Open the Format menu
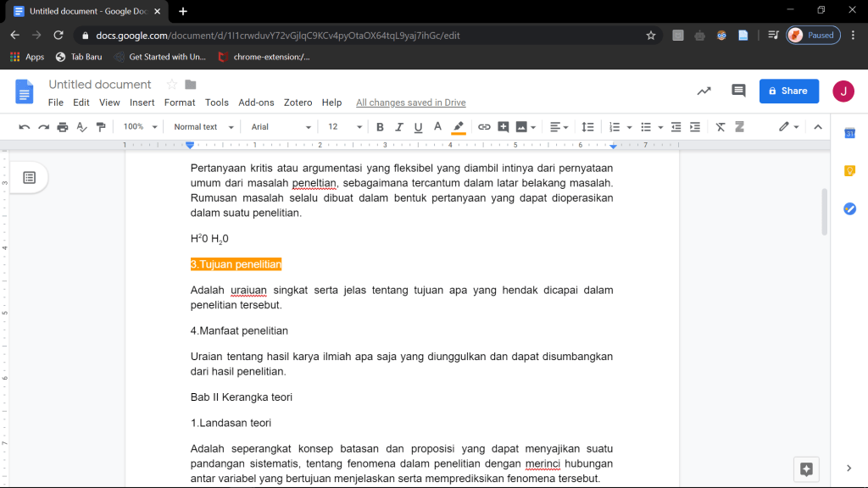This screenshot has height=488, width=868. click(x=180, y=103)
